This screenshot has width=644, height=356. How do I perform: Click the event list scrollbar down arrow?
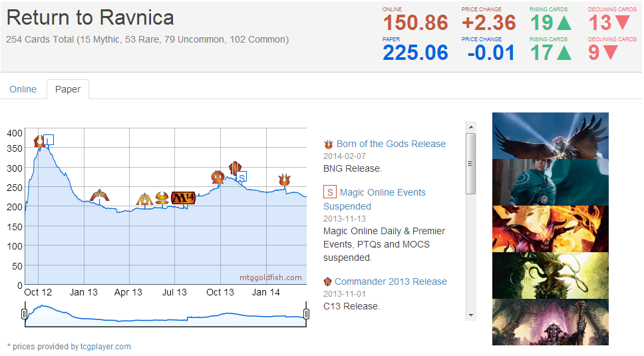471,315
